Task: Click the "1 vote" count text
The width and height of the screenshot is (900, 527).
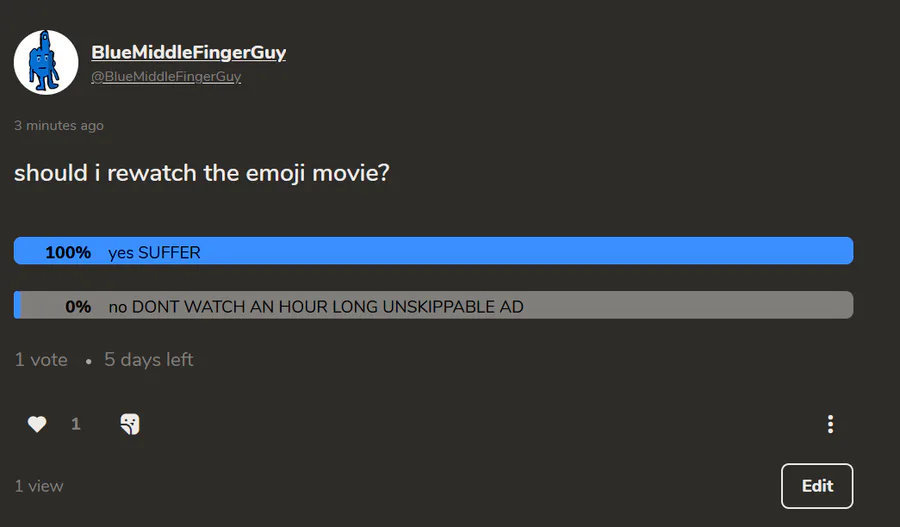Action: click(x=41, y=360)
